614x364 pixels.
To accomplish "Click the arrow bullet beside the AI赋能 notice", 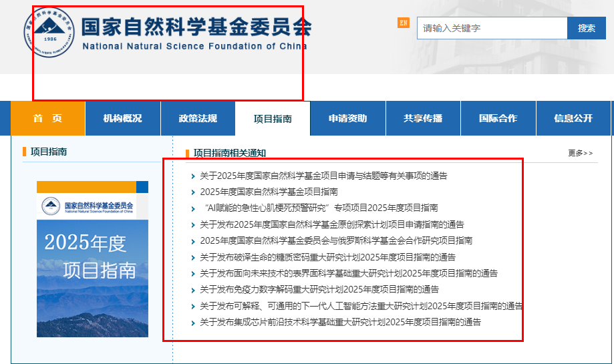I will click(193, 208).
